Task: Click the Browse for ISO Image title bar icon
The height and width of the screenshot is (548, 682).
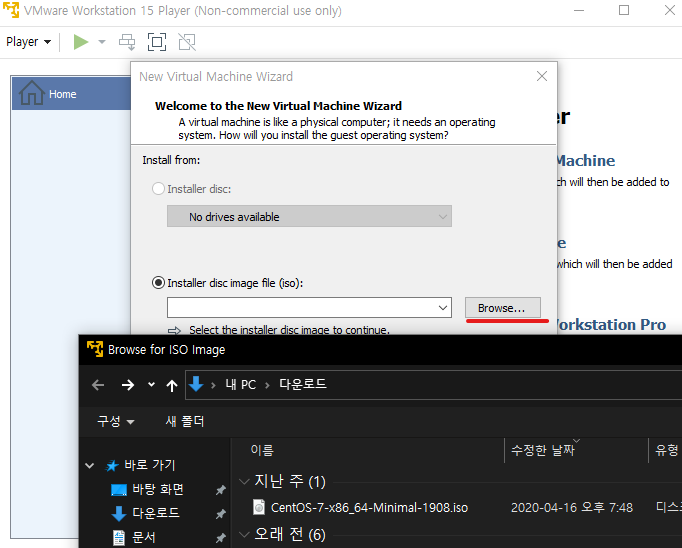Action: [x=95, y=349]
